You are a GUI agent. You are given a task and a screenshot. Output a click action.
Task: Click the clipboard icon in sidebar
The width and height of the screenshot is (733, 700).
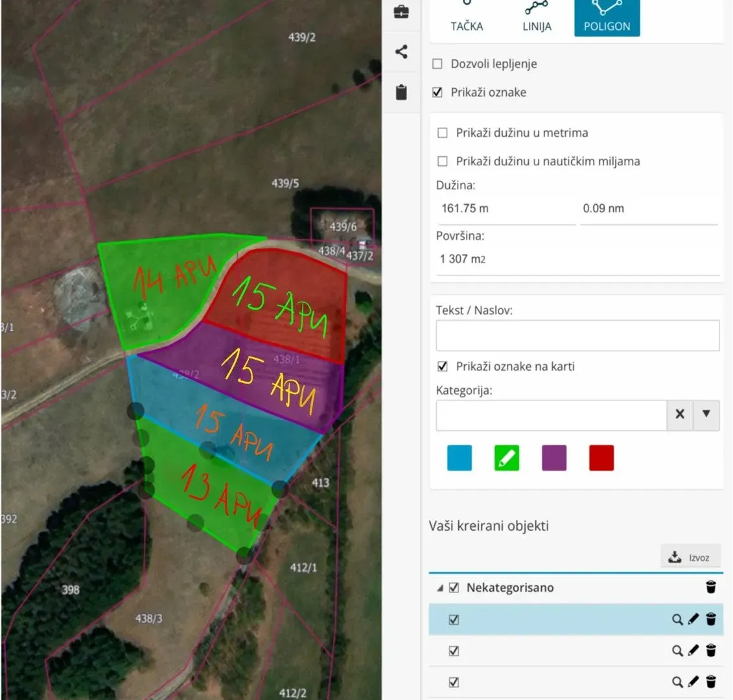coord(401,92)
